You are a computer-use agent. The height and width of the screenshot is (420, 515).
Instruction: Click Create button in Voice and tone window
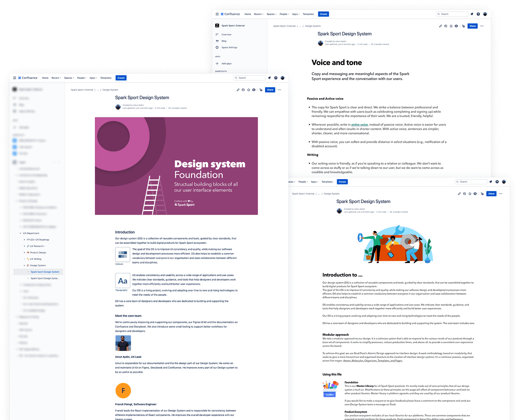pyautogui.click(x=324, y=14)
